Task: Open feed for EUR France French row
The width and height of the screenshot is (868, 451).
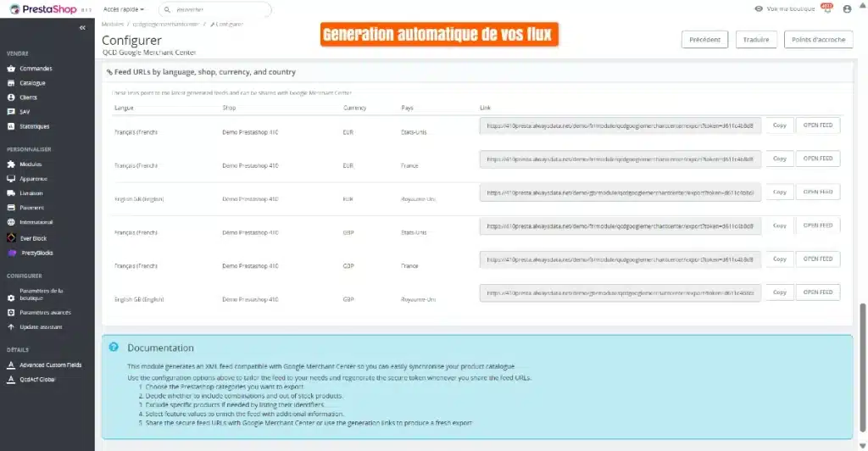Action: 818,159
